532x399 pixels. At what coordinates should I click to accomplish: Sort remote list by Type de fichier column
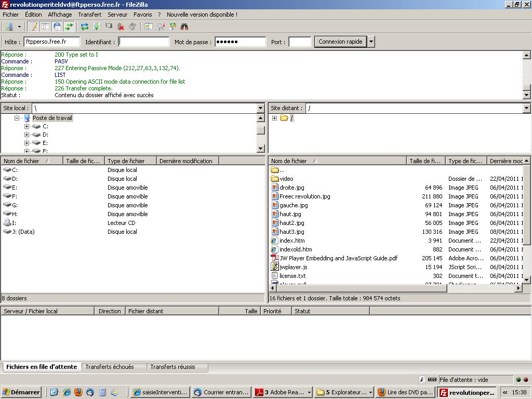466,161
